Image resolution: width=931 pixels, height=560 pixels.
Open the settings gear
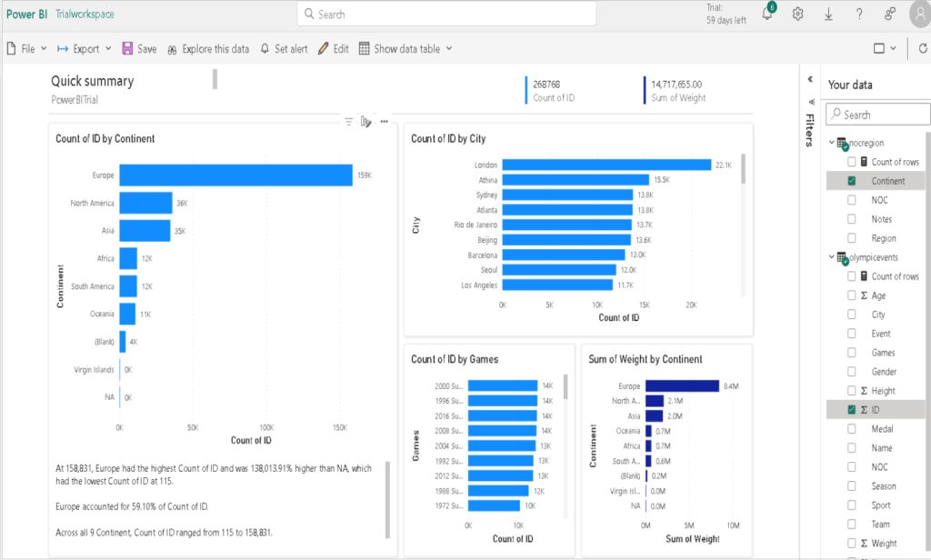click(x=798, y=15)
